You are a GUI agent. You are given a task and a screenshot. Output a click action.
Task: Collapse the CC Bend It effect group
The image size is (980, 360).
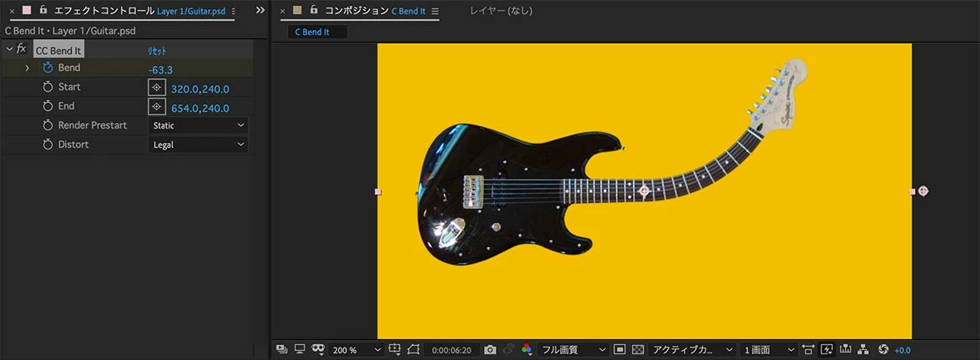click(x=8, y=48)
